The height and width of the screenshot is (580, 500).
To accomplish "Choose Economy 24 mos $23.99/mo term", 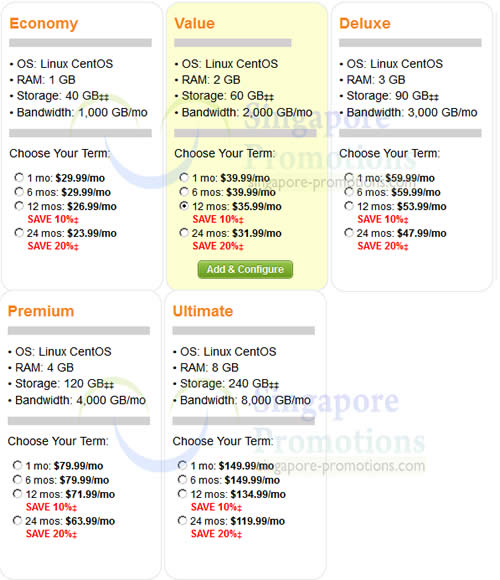I will click(x=19, y=233).
